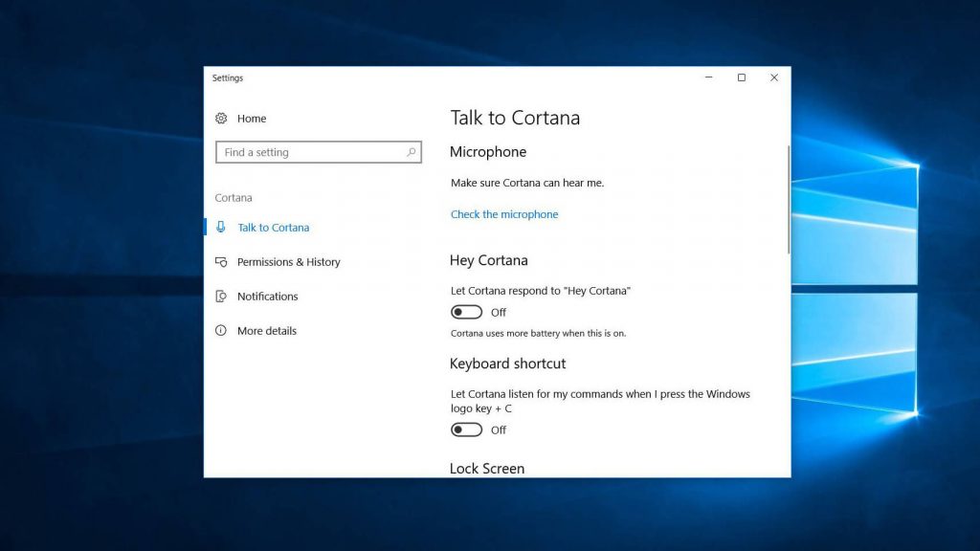Click the Talk to Cortana page title
Image resolution: width=980 pixels, height=551 pixels.
pos(515,118)
